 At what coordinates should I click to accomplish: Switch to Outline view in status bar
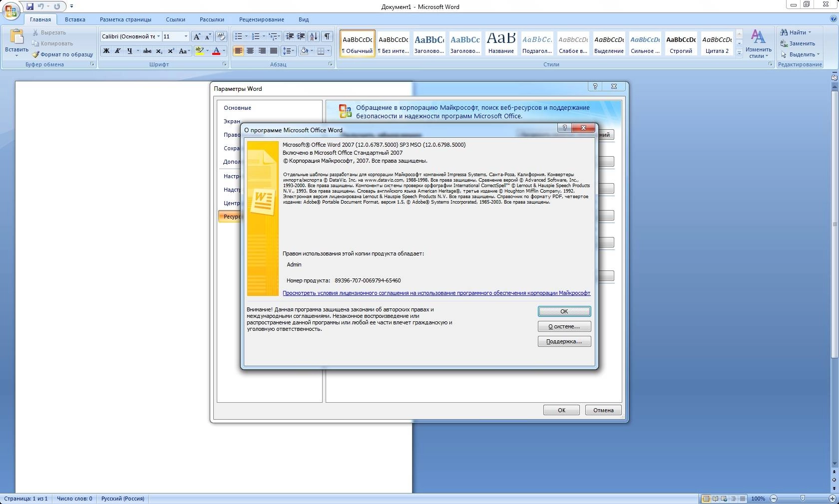733,499
